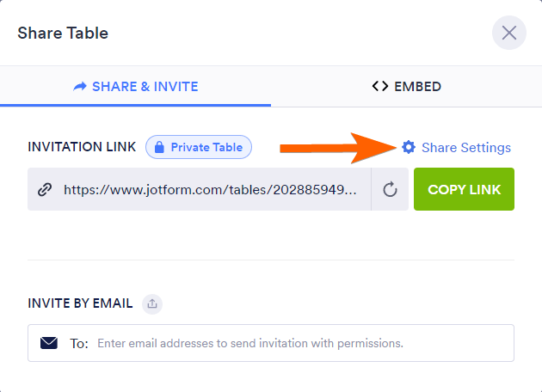
Task: Select the jotform.com invitation URL text
Action: tap(210, 189)
